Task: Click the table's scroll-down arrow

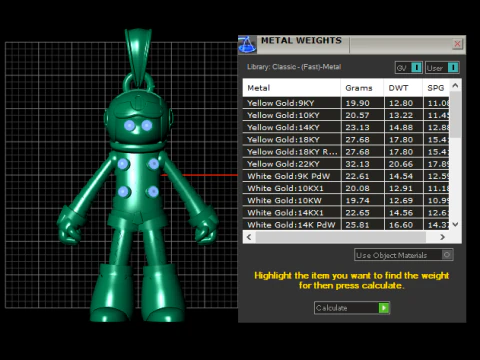Action: pos(455,224)
